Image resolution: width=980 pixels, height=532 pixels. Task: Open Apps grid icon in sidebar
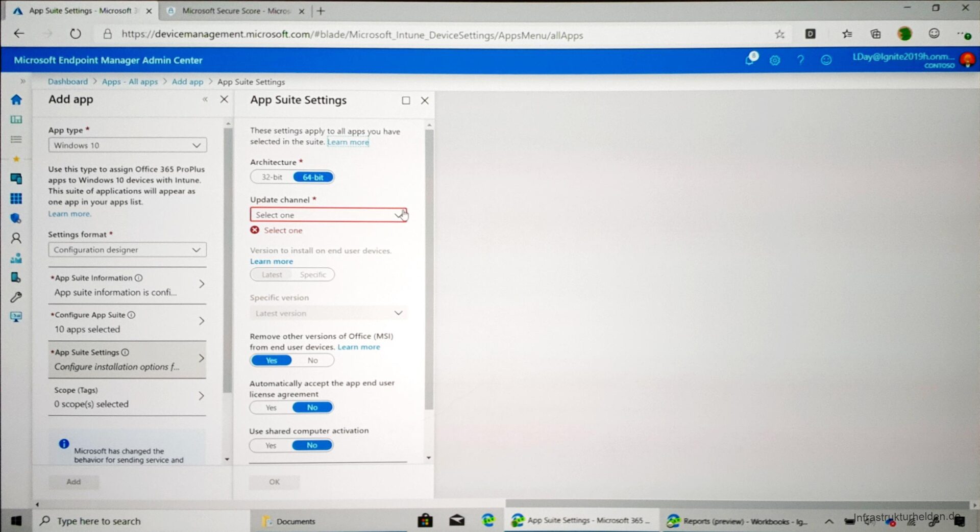point(16,198)
